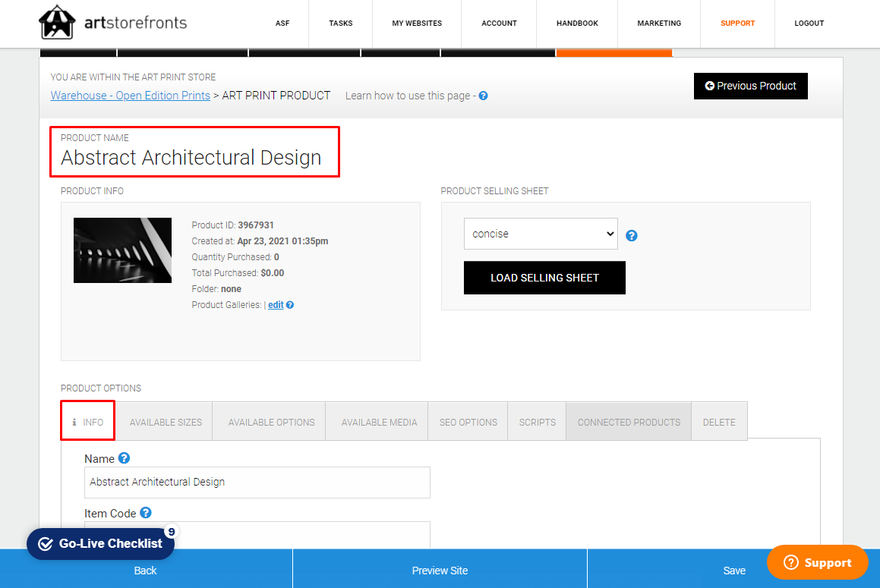This screenshot has height=588, width=880.
Task: Open the SEO Options tab
Action: (468, 422)
